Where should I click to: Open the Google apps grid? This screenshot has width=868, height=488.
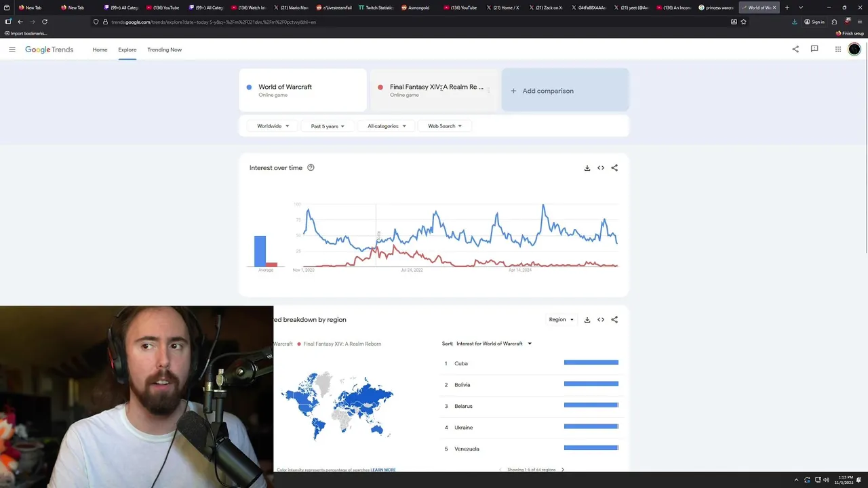point(838,49)
